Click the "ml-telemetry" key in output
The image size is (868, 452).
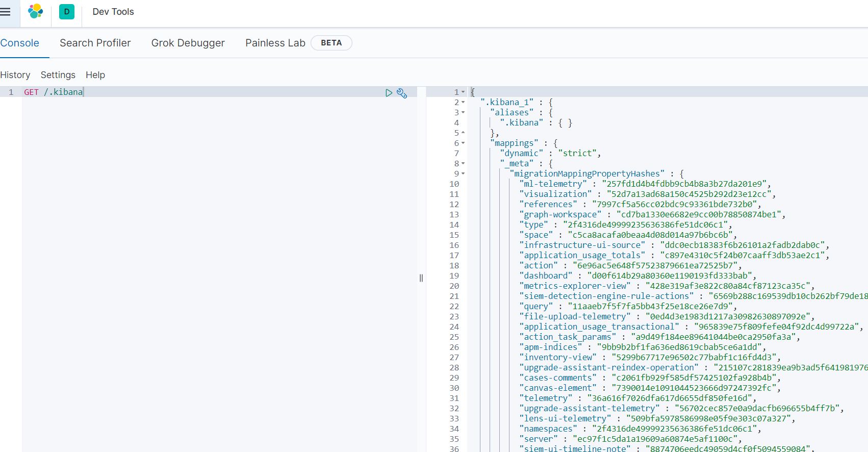click(553, 184)
